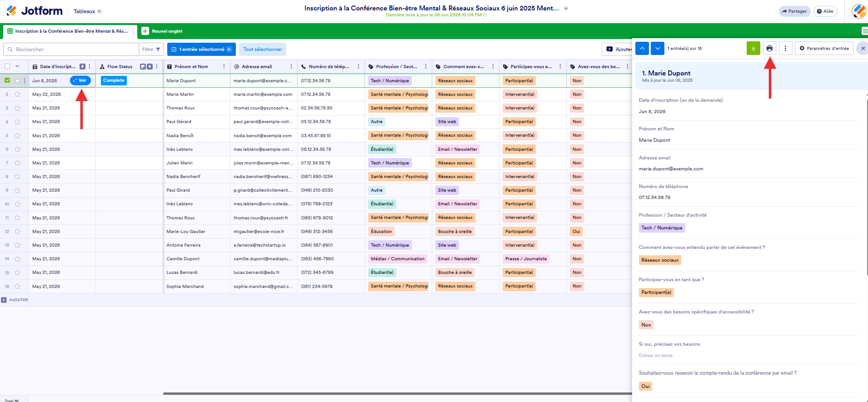Click the Tout sélectionner button
868x402 pixels.
[x=263, y=49]
